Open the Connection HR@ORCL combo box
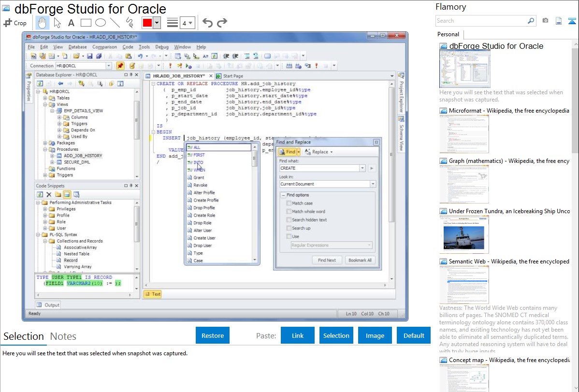Screen dimensions: 579x392 84,66
